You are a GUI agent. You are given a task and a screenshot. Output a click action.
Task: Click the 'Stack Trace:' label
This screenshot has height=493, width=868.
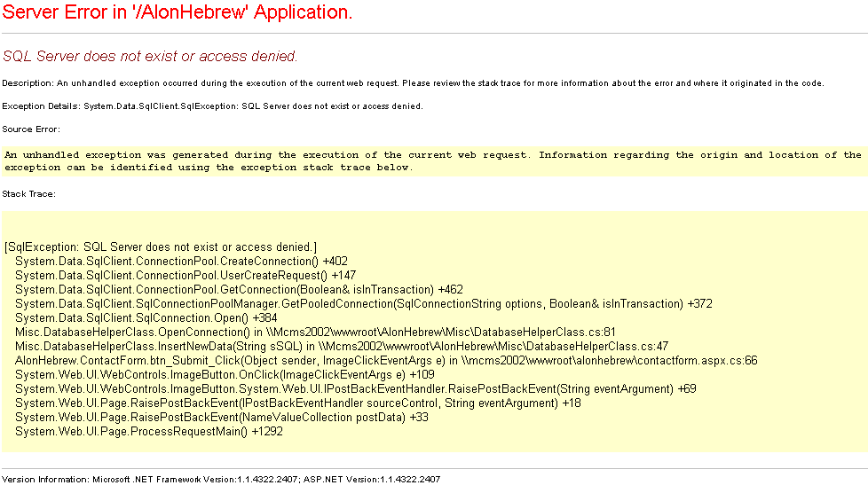(x=29, y=193)
